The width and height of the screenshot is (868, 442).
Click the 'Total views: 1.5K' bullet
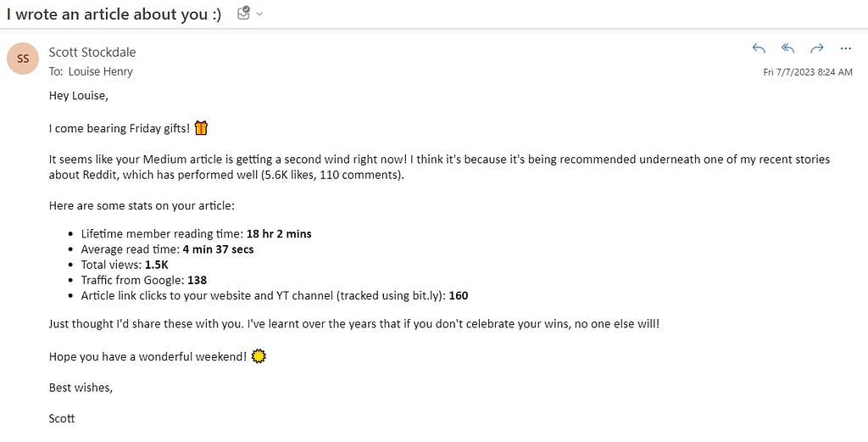pos(125,265)
